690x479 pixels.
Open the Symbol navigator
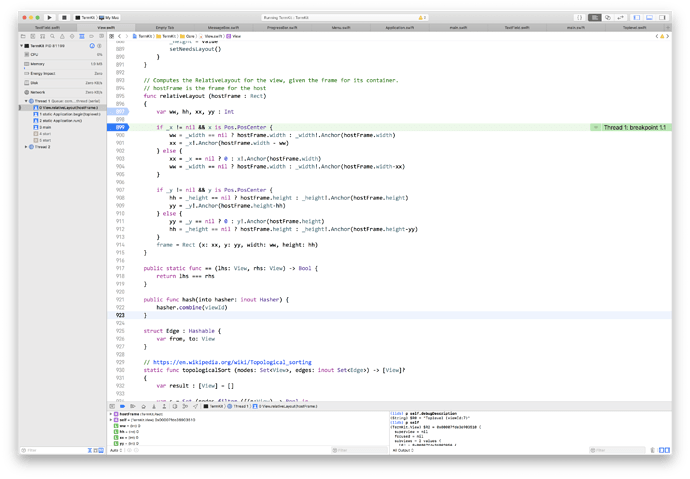pyautogui.click(x=43, y=37)
